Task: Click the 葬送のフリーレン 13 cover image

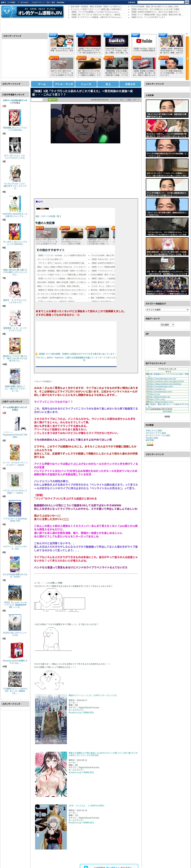Action: [51, 719]
